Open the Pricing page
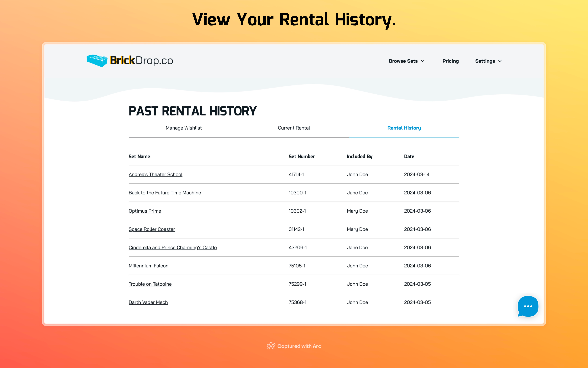The height and width of the screenshot is (368, 588). [450, 61]
